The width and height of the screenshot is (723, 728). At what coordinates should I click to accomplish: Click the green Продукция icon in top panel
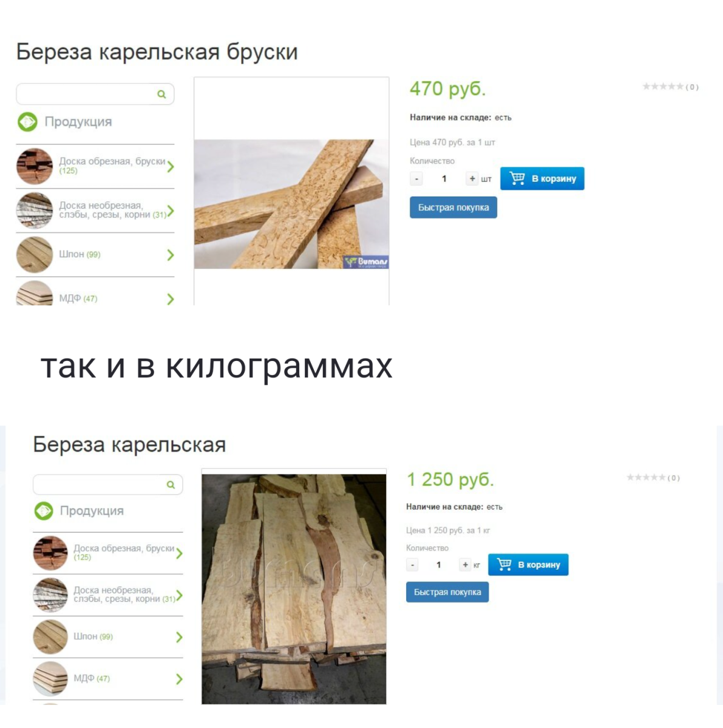[27, 122]
